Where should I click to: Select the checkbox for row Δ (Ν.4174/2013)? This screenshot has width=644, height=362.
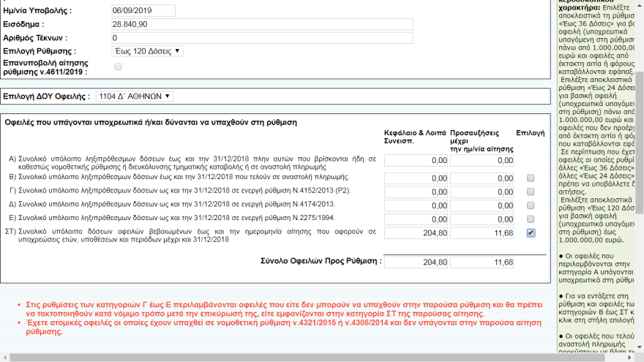[x=531, y=205]
